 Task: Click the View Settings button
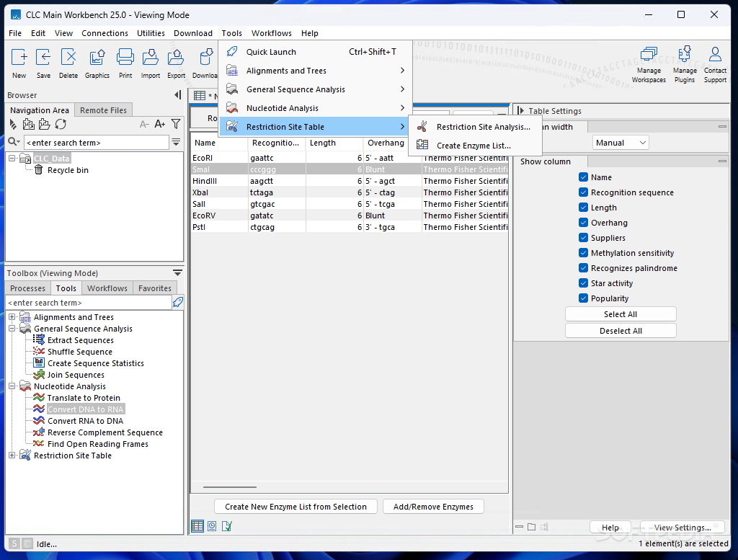pos(682,528)
